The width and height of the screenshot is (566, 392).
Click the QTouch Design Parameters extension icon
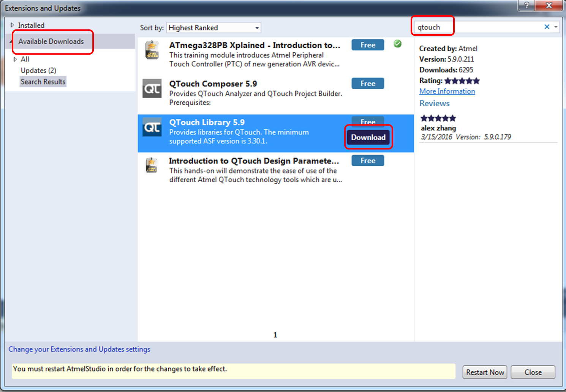pos(152,165)
